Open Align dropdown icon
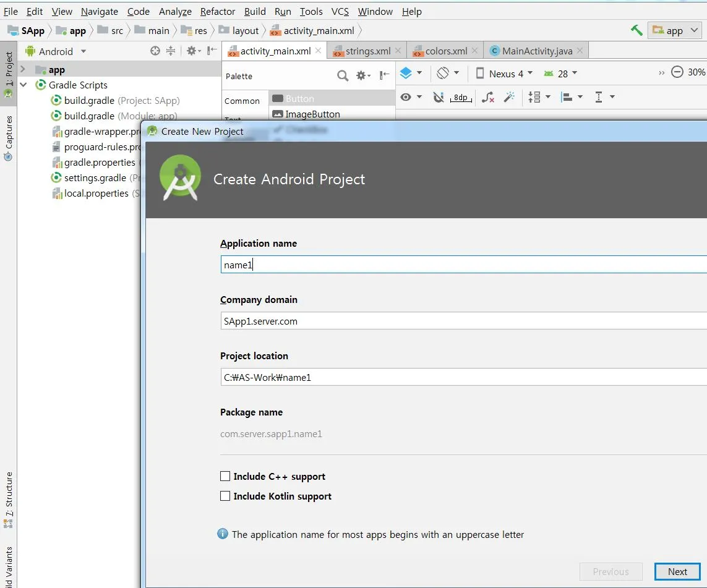The image size is (707, 588). pos(572,97)
